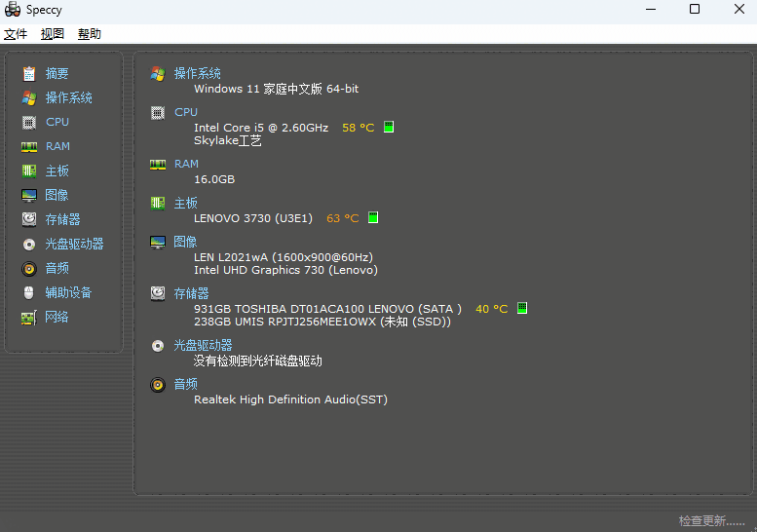Screen dimensions: 757x532
Task: Click the chip icon beside main CPU heading
Action: [158, 112]
